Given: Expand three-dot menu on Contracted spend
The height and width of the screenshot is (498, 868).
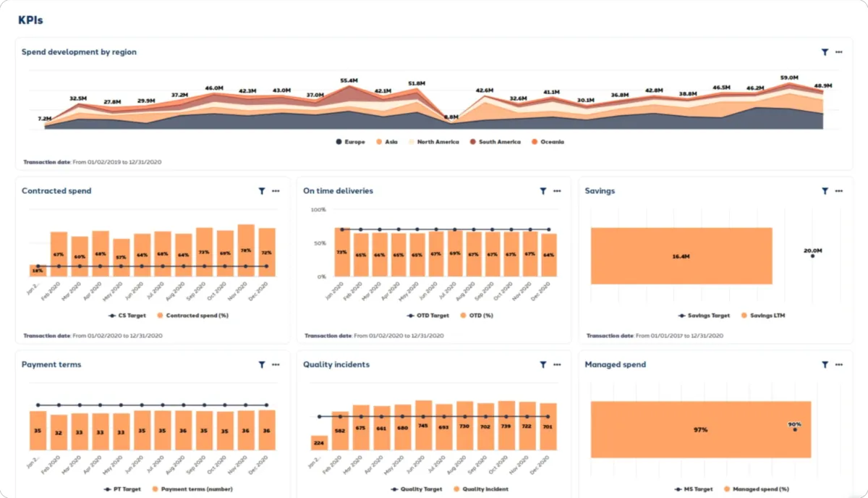Looking at the screenshot, I should click(x=276, y=191).
